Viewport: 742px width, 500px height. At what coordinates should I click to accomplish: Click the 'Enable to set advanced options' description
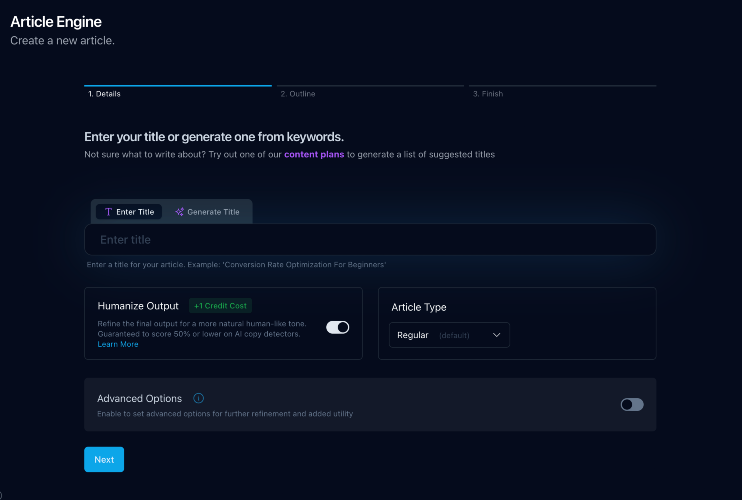[x=225, y=414]
